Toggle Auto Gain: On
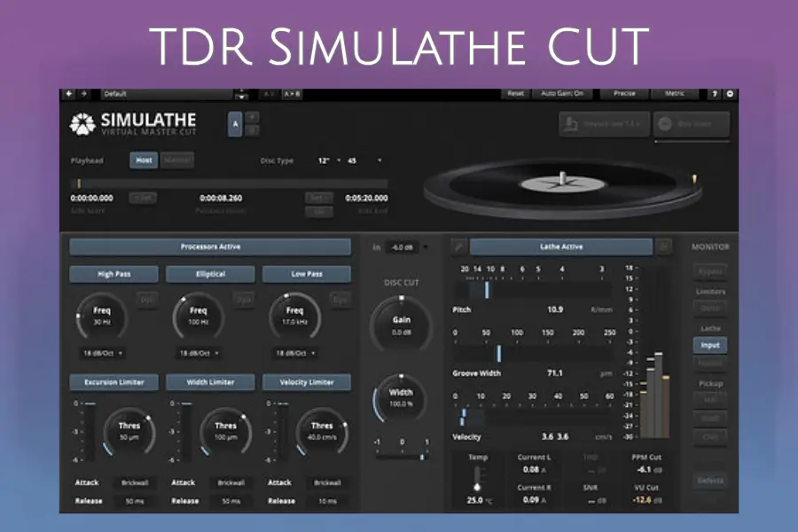The height and width of the screenshot is (532, 798). 562,94
